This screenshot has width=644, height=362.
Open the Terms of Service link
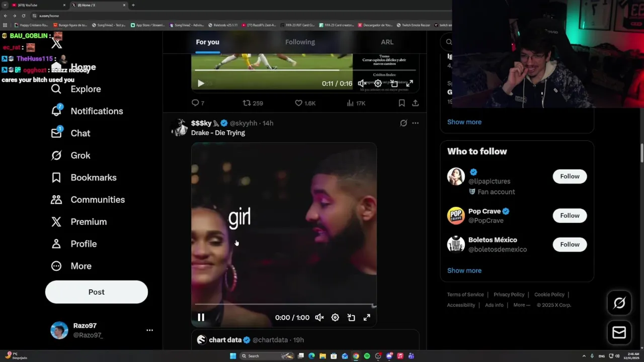coord(465,295)
